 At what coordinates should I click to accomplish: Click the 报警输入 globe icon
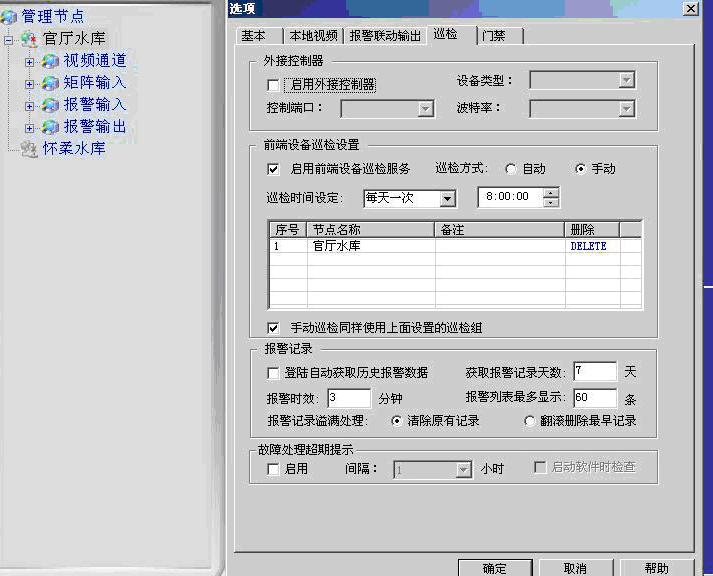51,105
